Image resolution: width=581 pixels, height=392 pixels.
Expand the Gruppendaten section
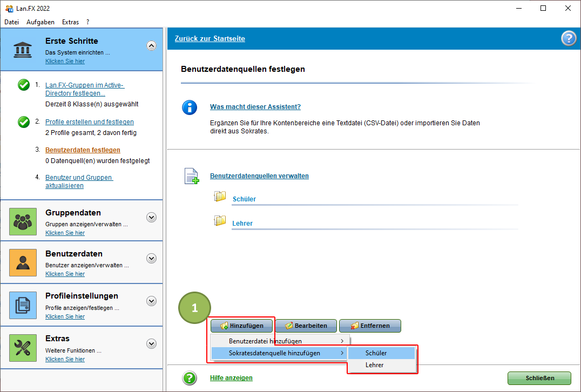pos(151,218)
